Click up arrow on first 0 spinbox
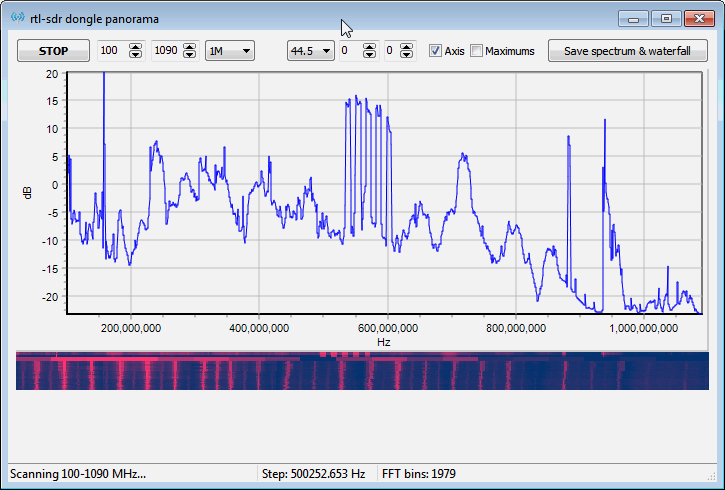 click(x=369, y=47)
